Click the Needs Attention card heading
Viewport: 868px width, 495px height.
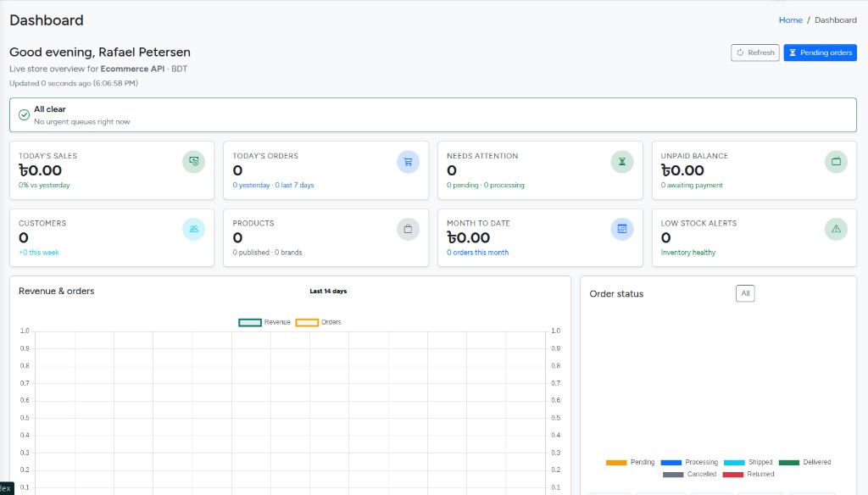tap(482, 156)
